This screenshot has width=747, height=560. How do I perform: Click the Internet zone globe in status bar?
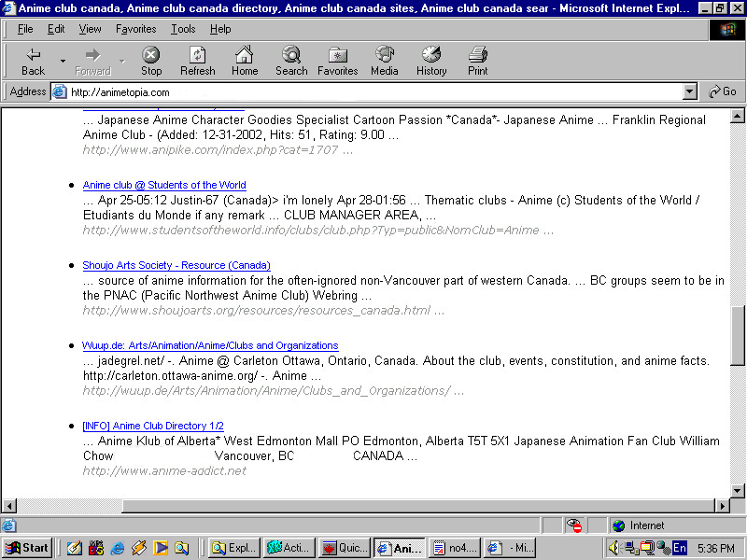[619, 525]
